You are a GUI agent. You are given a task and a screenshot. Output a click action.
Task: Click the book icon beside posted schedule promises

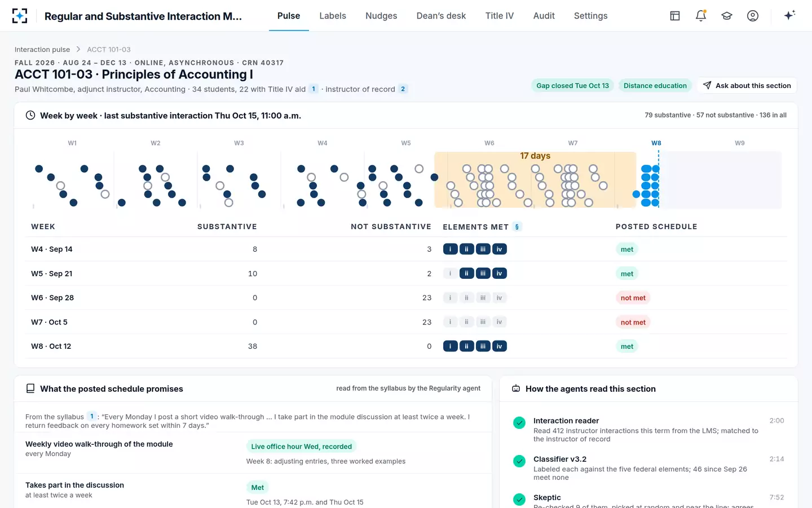pos(30,389)
